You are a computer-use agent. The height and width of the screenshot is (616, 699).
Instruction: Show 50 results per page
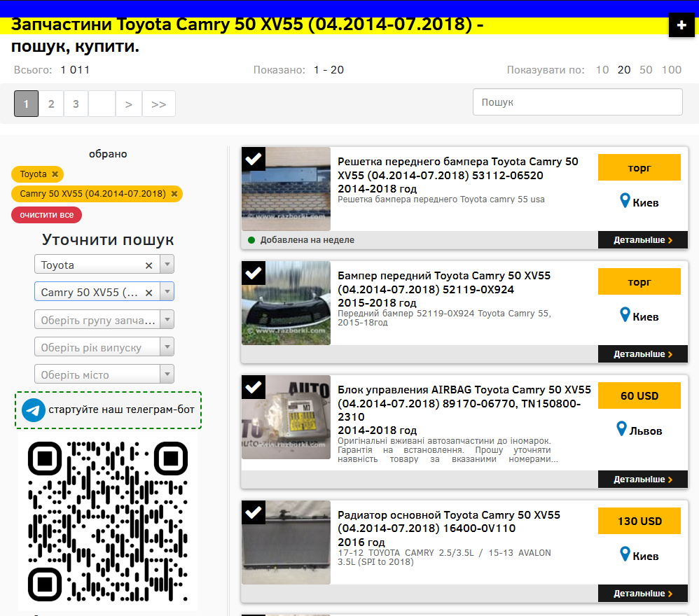click(x=646, y=70)
